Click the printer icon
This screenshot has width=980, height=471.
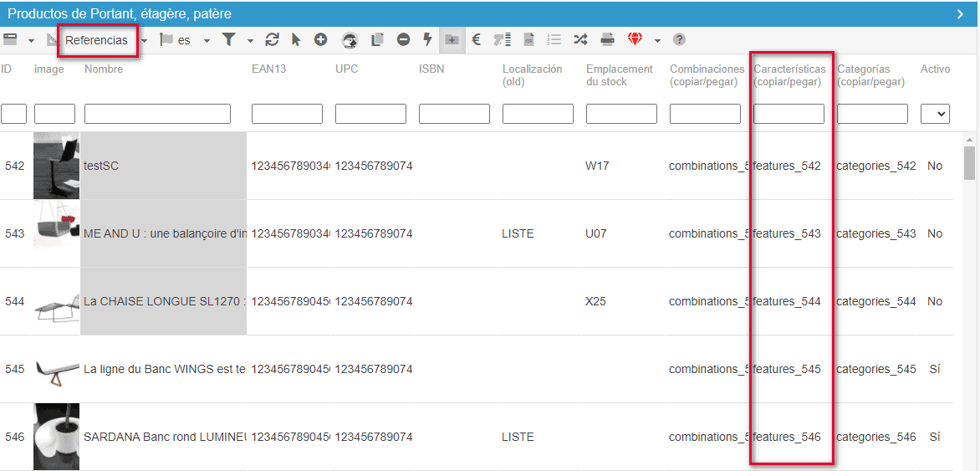[x=608, y=39]
